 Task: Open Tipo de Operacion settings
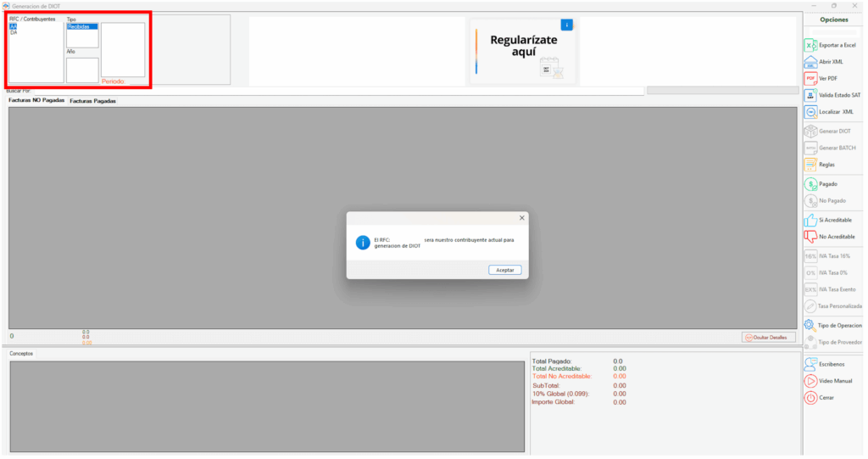(810, 325)
